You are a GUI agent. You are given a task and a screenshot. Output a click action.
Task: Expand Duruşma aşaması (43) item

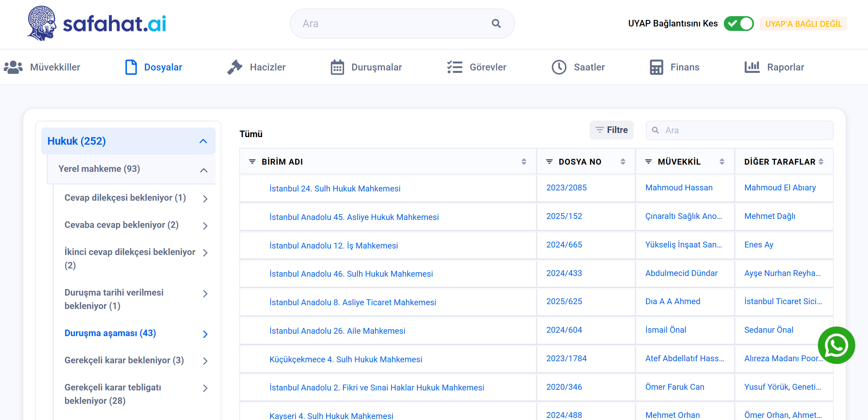(x=205, y=334)
